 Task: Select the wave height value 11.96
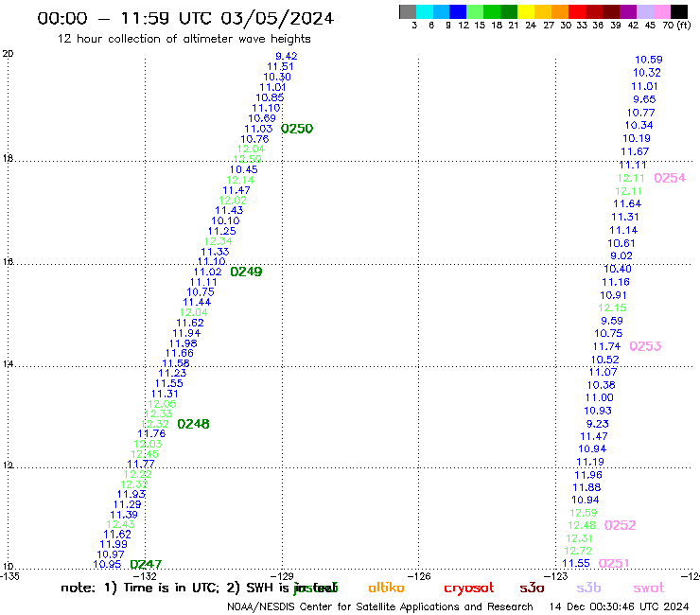click(588, 475)
